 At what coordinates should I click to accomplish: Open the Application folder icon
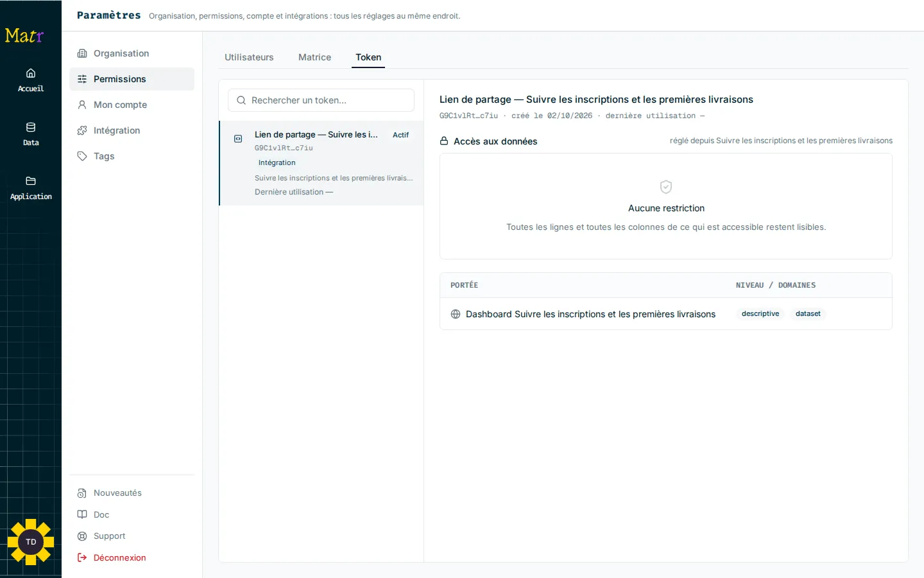tap(31, 181)
